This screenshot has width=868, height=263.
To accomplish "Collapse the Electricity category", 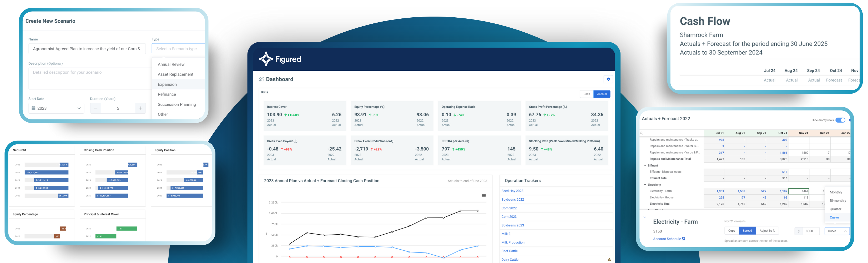I will pos(645,185).
